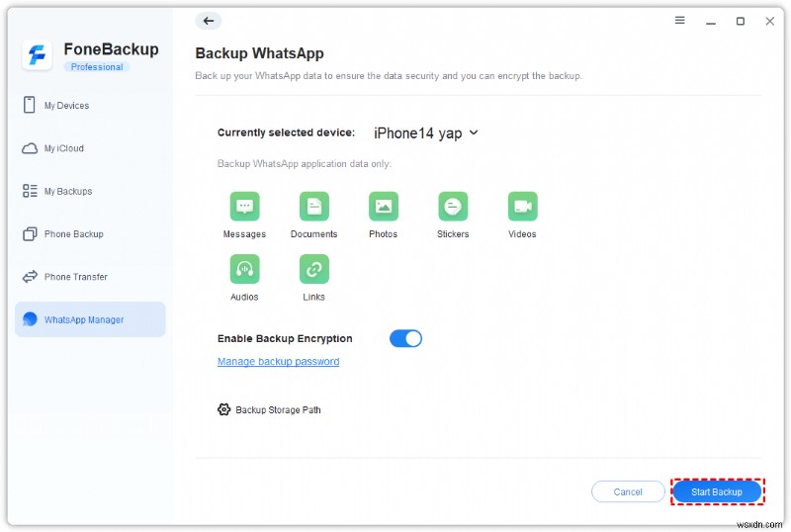791x532 pixels.
Task: Click the FoneBackup logo icon
Action: pos(37,54)
